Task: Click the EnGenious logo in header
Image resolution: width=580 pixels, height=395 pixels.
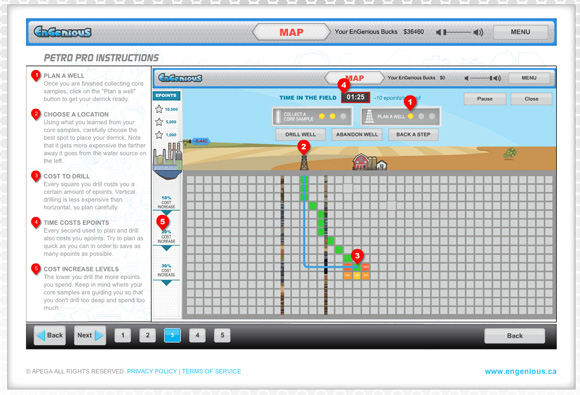Action: (62, 32)
